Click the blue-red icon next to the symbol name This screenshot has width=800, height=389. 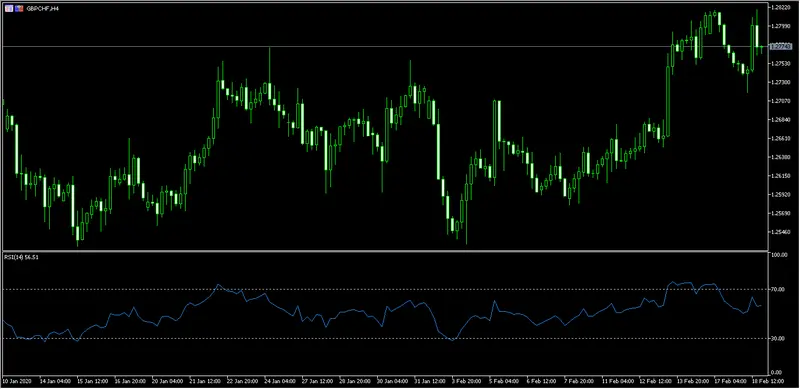pos(19,9)
